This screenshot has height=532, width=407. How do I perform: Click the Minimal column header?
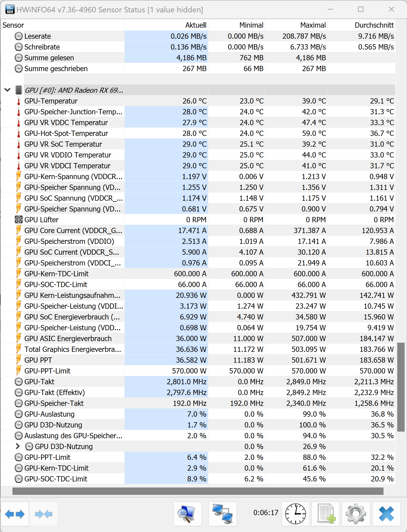[x=237, y=25]
